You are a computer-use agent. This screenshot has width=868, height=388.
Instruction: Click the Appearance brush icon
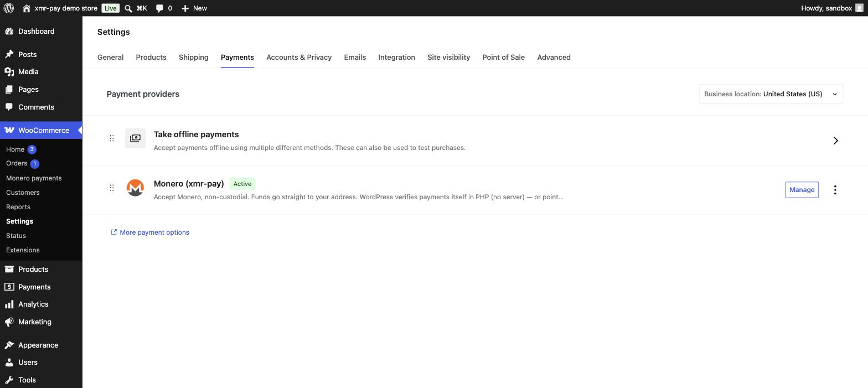[9, 345]
